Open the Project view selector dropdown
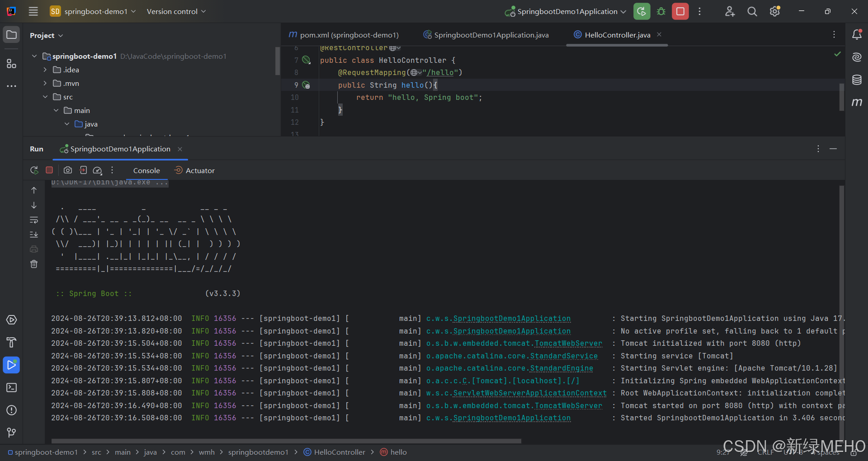Screen dimensions: 868x461 (x=47, y=35)
